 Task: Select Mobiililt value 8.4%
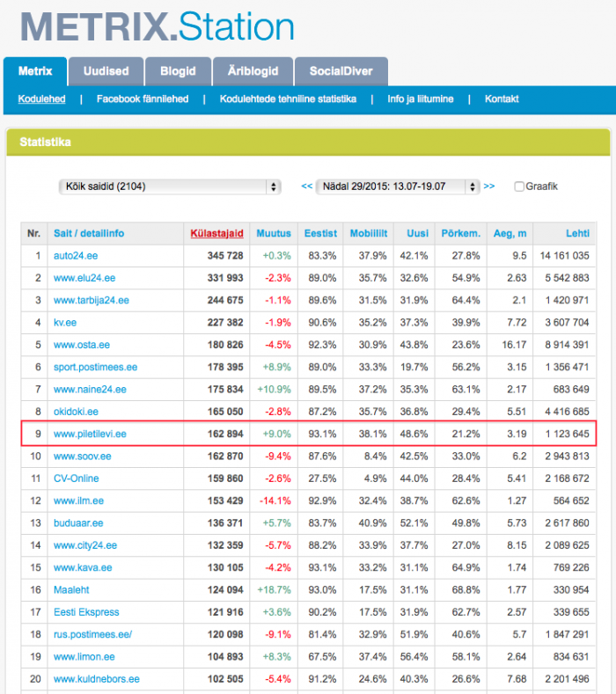[376, 456]
